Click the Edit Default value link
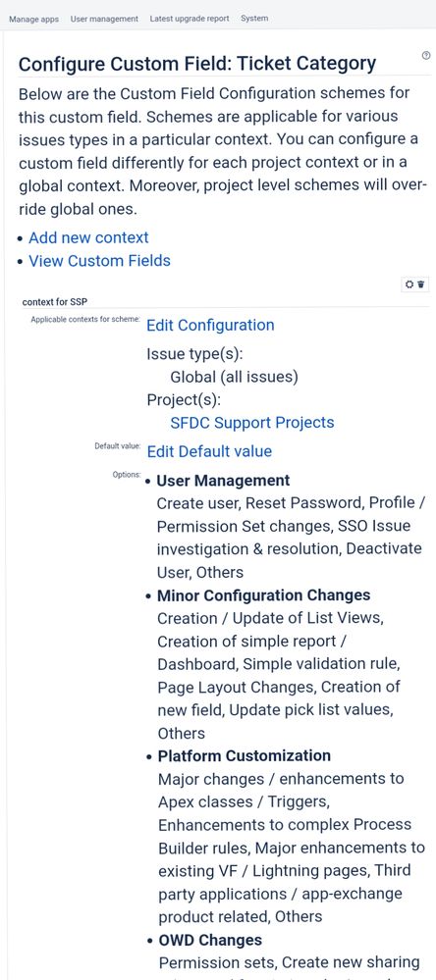 (x=209, y=451)
